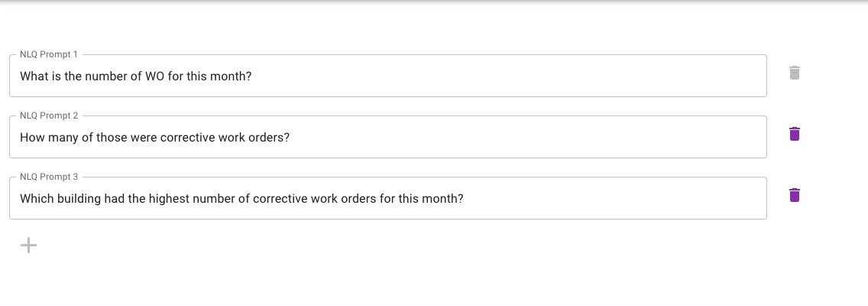Image resolution: width=868 pixels, height=306 pixels.
Task: Place cursor at end of Prompt 3 question
Action: click(463, 199)
